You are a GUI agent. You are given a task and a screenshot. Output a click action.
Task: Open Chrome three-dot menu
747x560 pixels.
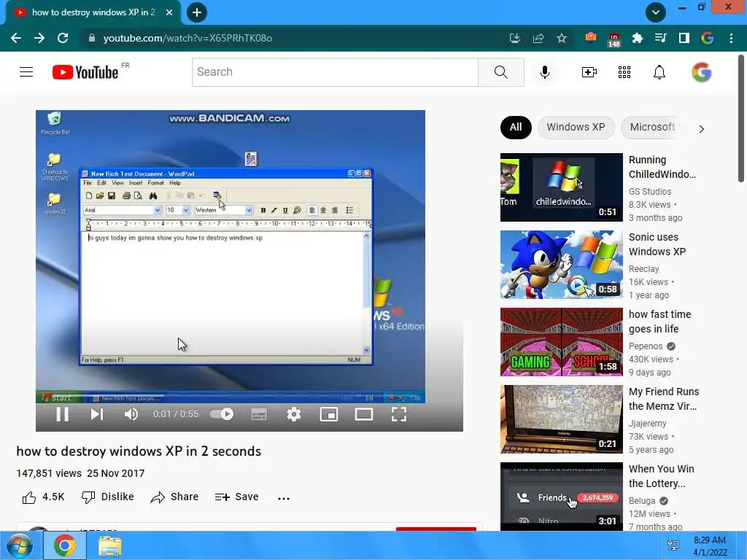coord(731,38)
